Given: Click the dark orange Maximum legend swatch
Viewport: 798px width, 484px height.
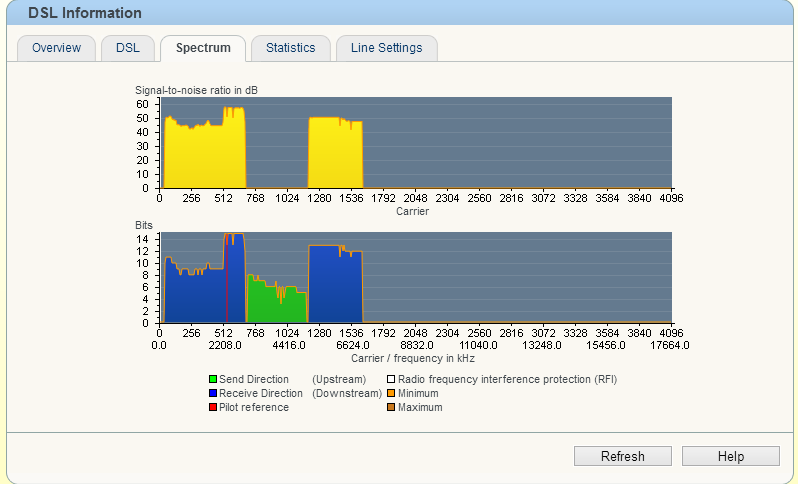Looking at the screenshot, I should click(391, 407).
